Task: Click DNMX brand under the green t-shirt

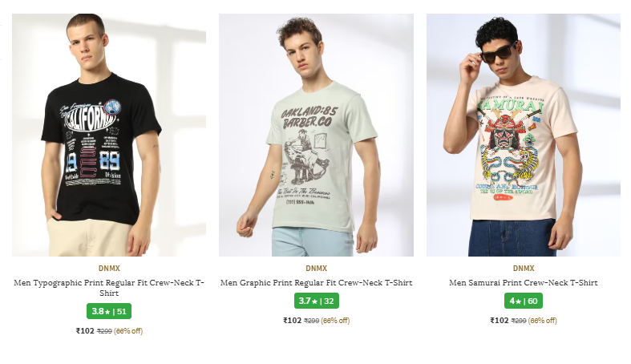Action: tap(316, 269)
